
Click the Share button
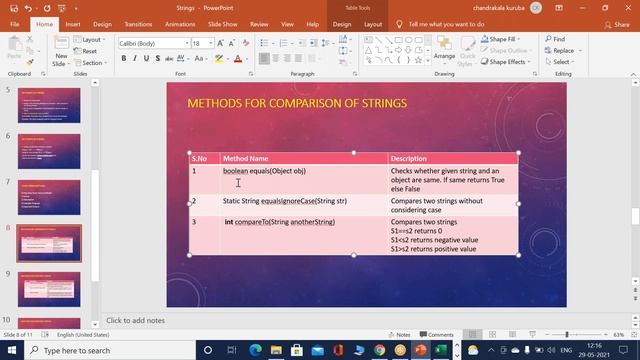pos(617,24)
